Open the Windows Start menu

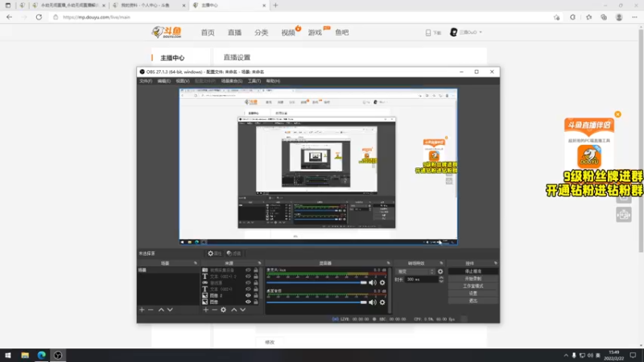(x=8, y=356)
